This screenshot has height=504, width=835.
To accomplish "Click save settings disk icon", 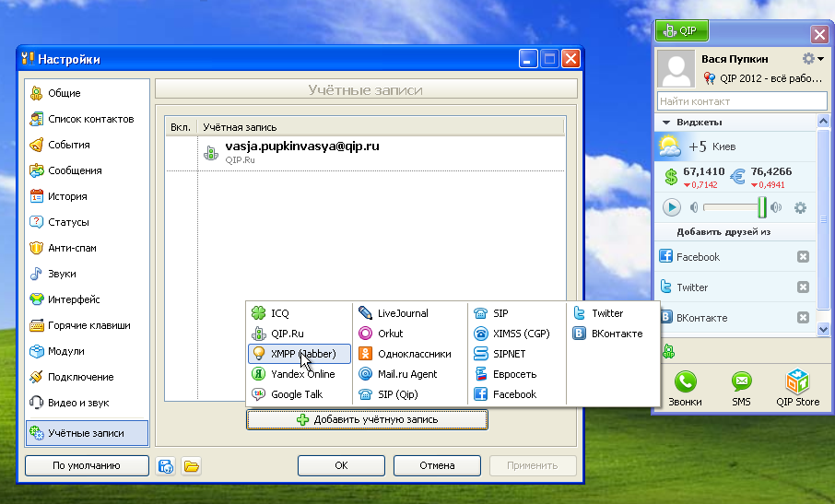I will [166, 466].
